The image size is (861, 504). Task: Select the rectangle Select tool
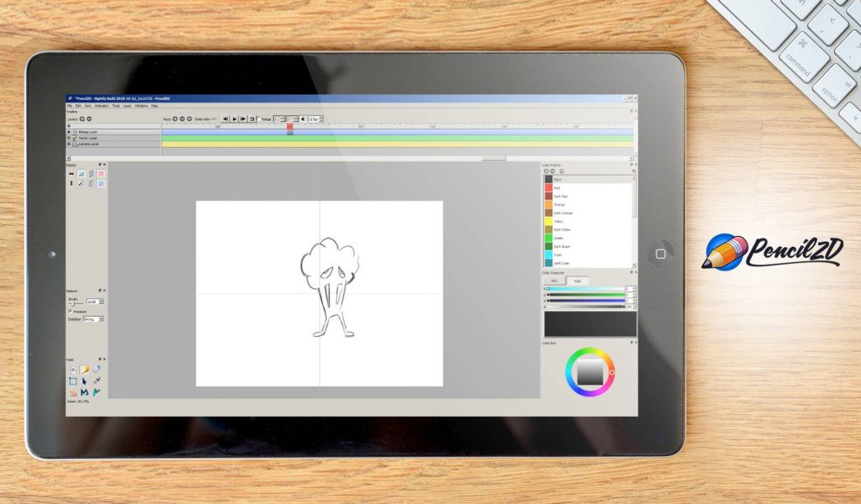pos(73,381)
